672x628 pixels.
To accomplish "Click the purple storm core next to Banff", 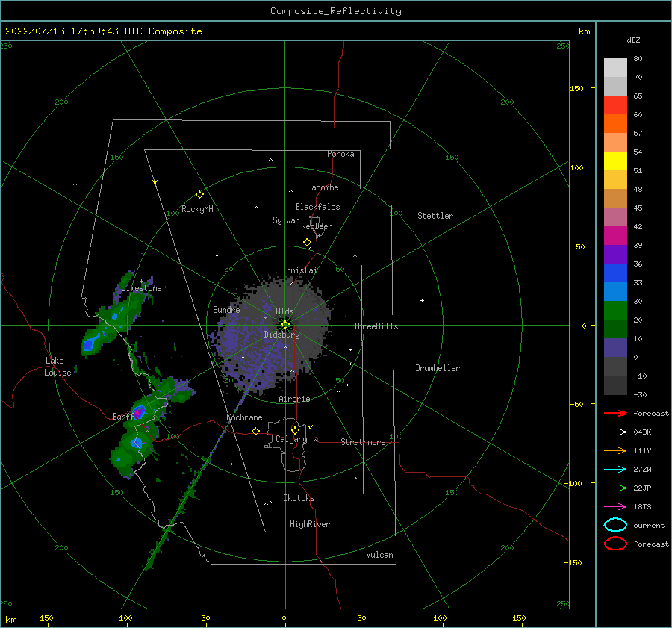I will point(139,412).
